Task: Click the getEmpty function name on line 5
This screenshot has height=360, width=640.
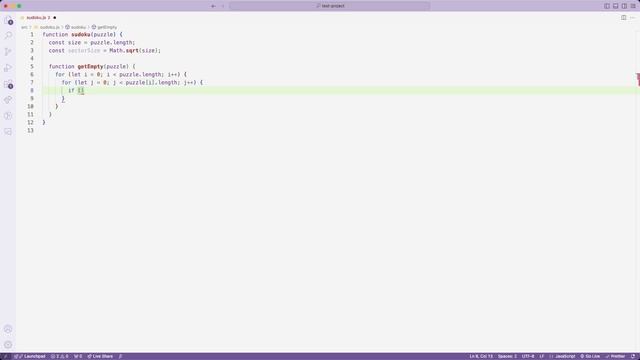Action: click(91, 67)
